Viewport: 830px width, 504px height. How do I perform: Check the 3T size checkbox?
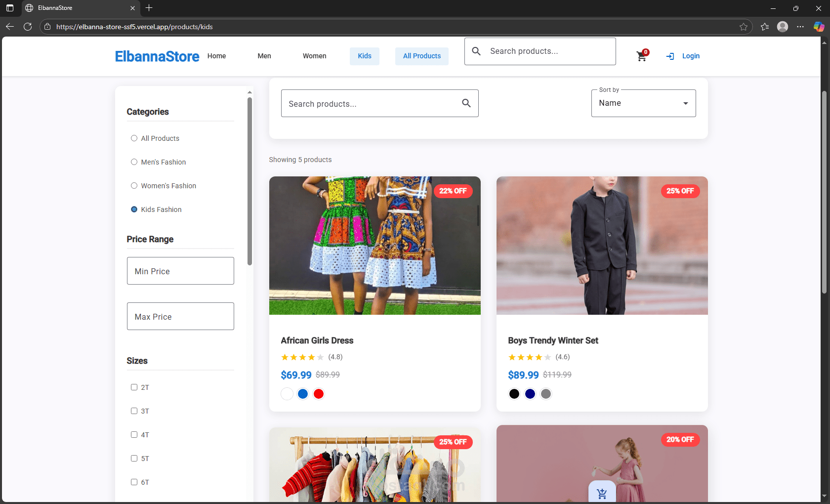click(x=134, y=411)
